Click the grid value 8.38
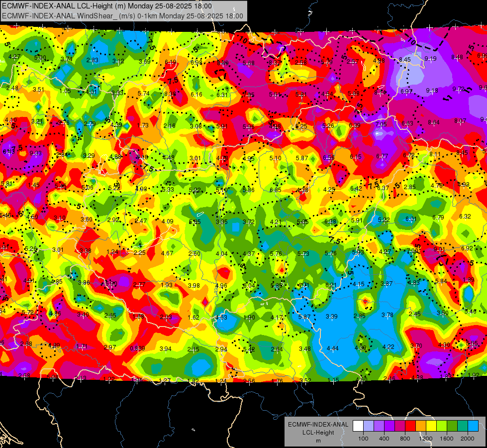The height and width of the screenshot is (448, 487). point(170,94)
